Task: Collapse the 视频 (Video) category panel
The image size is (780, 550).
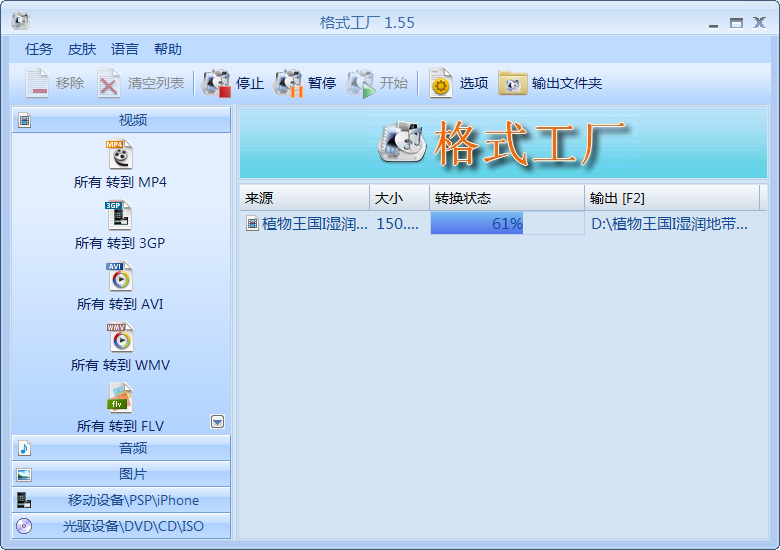Action: [x=121, y=120]
